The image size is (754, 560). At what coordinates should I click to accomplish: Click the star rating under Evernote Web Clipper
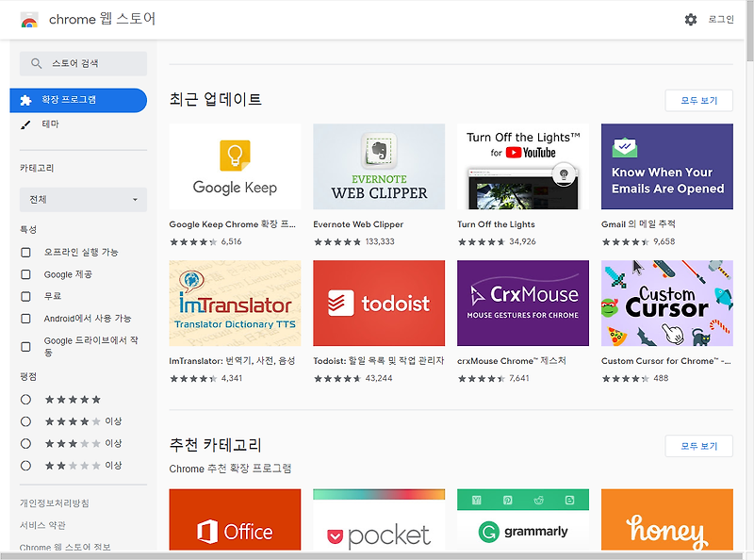click(337, 242)
